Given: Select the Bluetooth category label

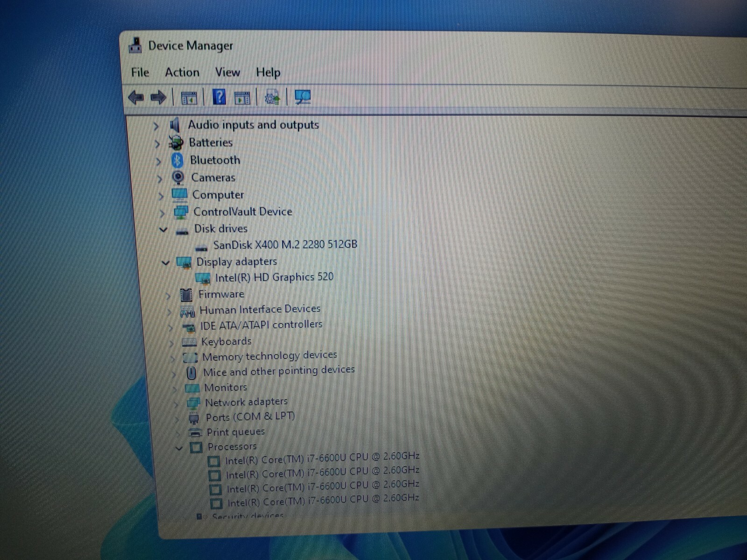Looking at the screenshot, I should (x=215, y=160).
